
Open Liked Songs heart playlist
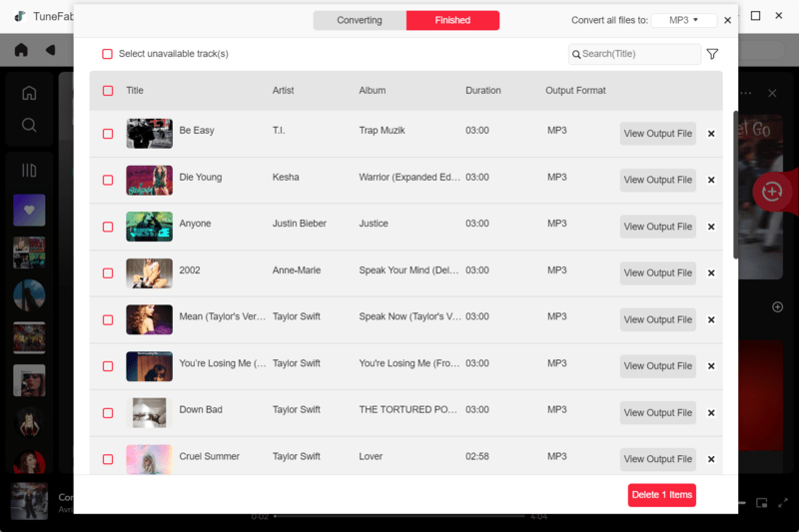tap(29, 210)
